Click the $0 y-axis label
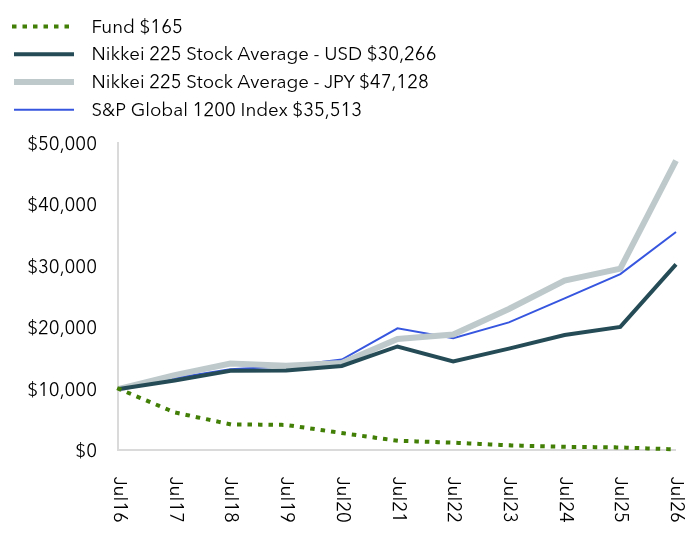The height and width of the screenshot is (552, 696). coord(86,450)
